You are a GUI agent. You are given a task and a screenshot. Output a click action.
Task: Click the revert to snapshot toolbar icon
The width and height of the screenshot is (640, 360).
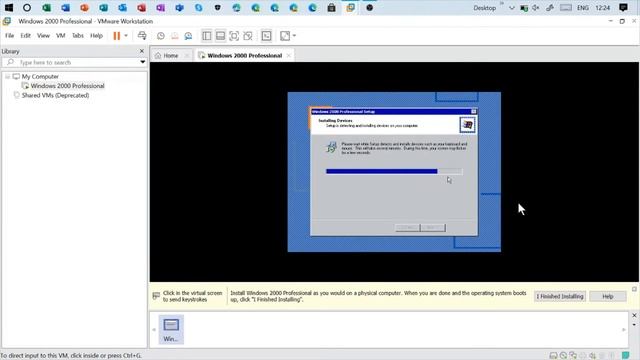(x=175, y=36)
